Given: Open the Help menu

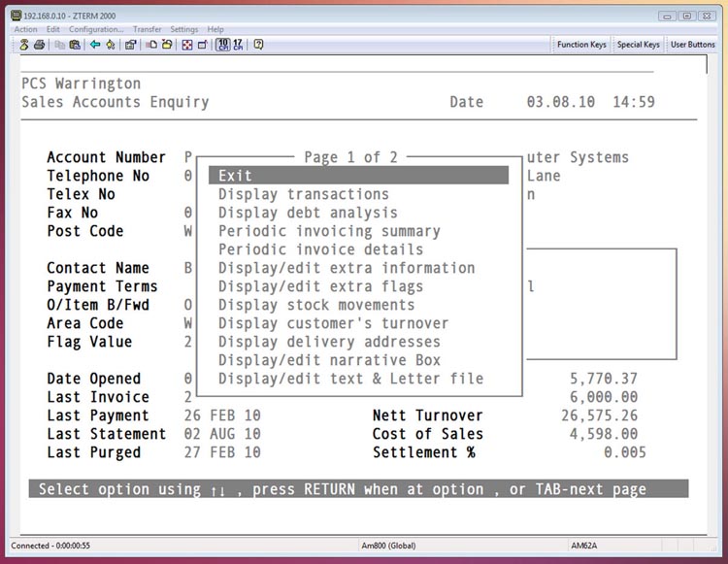Looking at the screenshot, I should tap(215, 29).
